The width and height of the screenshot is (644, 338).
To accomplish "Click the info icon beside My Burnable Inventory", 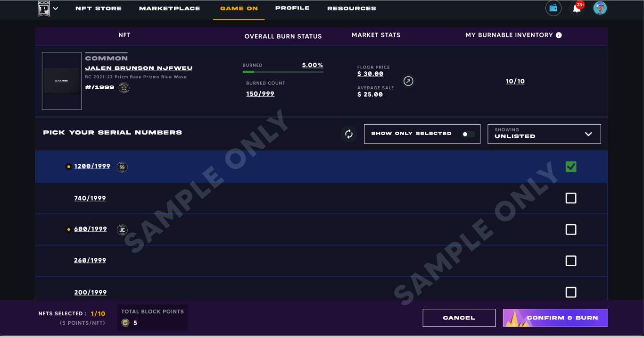I will coord(559,35).
